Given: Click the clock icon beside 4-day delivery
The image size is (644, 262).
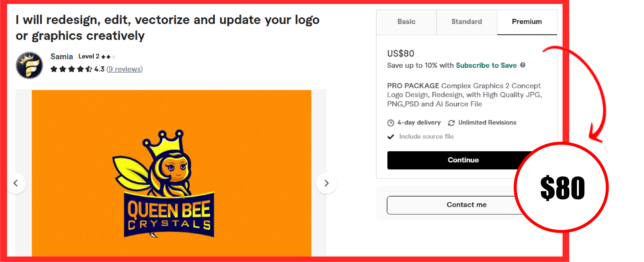Looking at the screenshot, I should click(390, 123).
